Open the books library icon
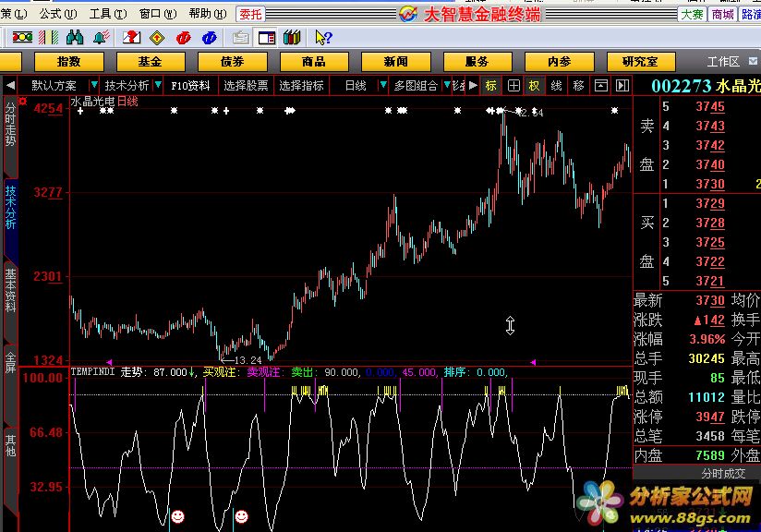 click(292, 37)
